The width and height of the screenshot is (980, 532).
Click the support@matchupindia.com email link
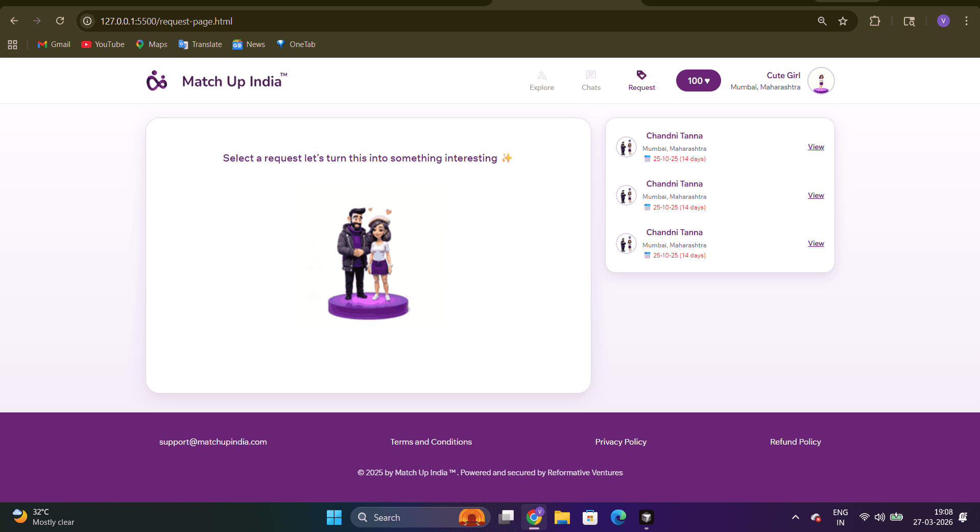point(213,442)
